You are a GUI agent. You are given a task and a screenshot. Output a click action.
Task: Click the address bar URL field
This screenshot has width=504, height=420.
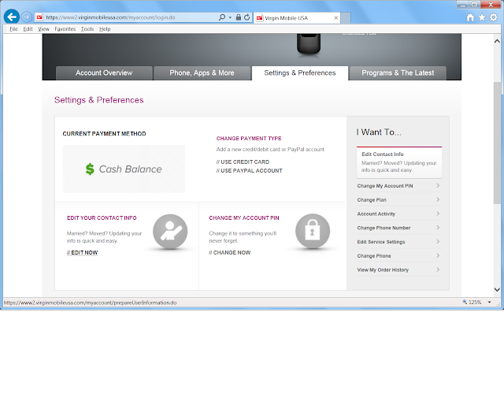tap(130, 17)
